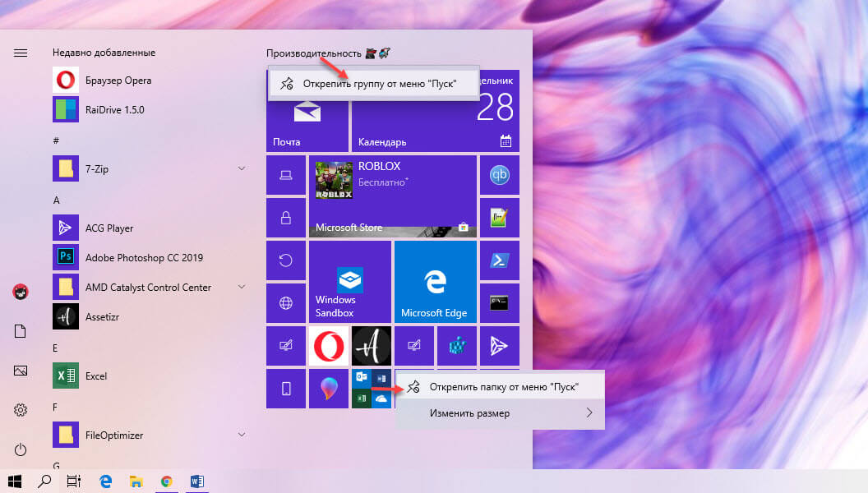The width and height of the screenshot is (868, 493).
Task: Launch the Windows Sandbox tile
Action: [x=350, y=282]
